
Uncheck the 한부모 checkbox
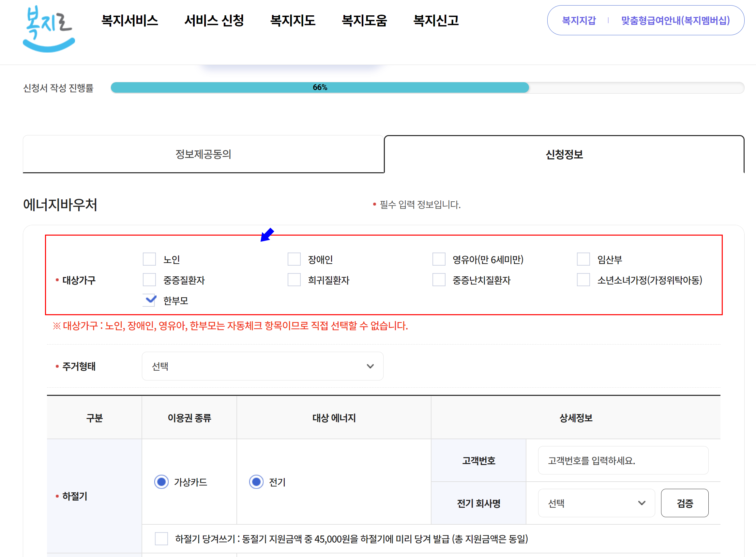pos(149,300)
